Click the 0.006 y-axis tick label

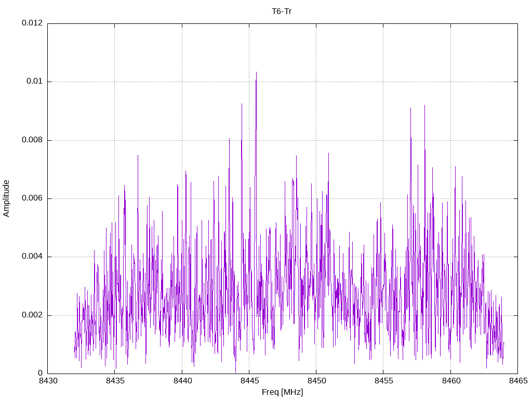[x=32, y=198]
